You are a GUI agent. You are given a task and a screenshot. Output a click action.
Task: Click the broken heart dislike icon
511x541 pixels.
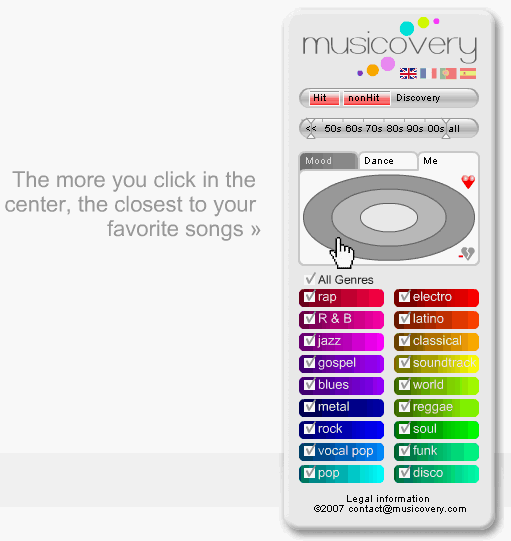tap(467, 254)
